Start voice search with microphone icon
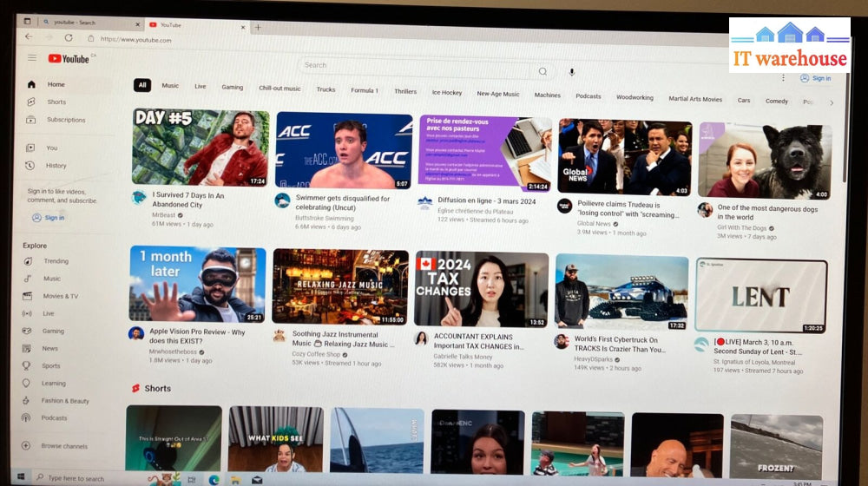 [x=571, y=72]
